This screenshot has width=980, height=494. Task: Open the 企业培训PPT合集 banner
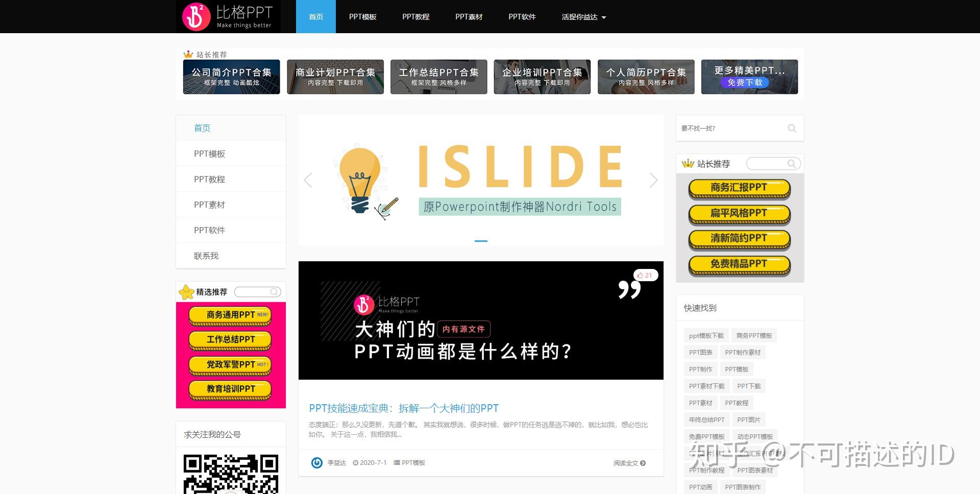(x=542, y=77)
